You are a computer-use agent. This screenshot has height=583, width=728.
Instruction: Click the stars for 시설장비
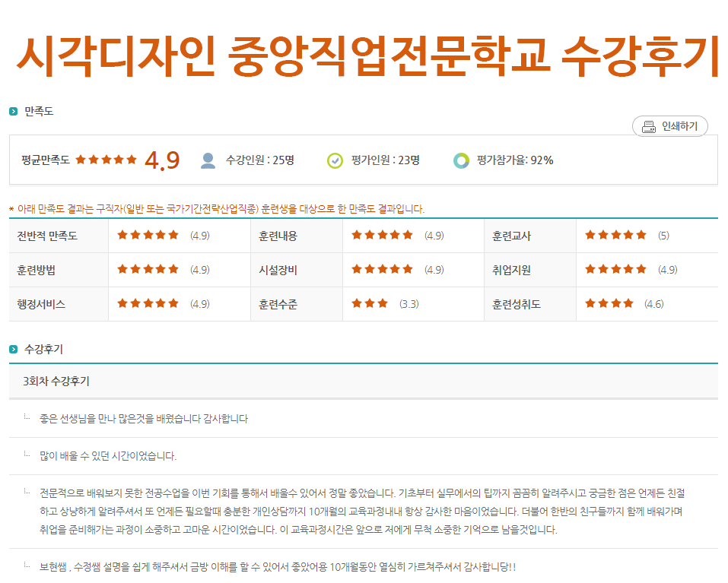(x=382, y=270)
